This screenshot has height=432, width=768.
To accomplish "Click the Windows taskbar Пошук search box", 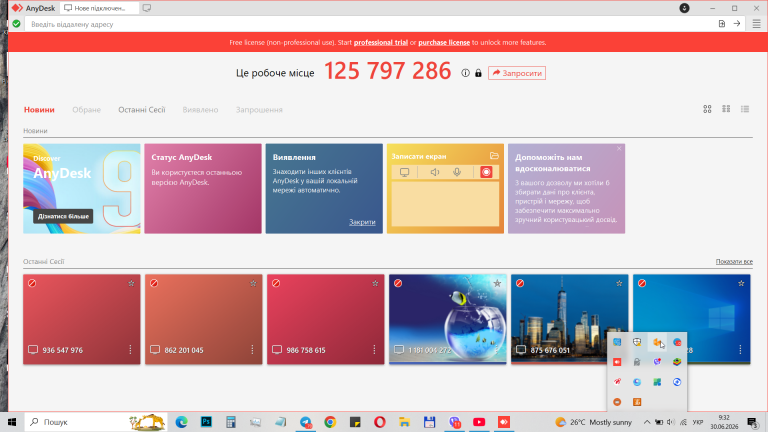I will 96,422.
